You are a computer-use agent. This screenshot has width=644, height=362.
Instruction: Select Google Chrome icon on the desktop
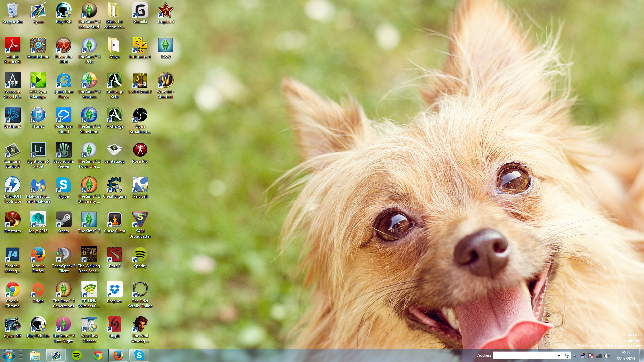click(x=13, y=295)
